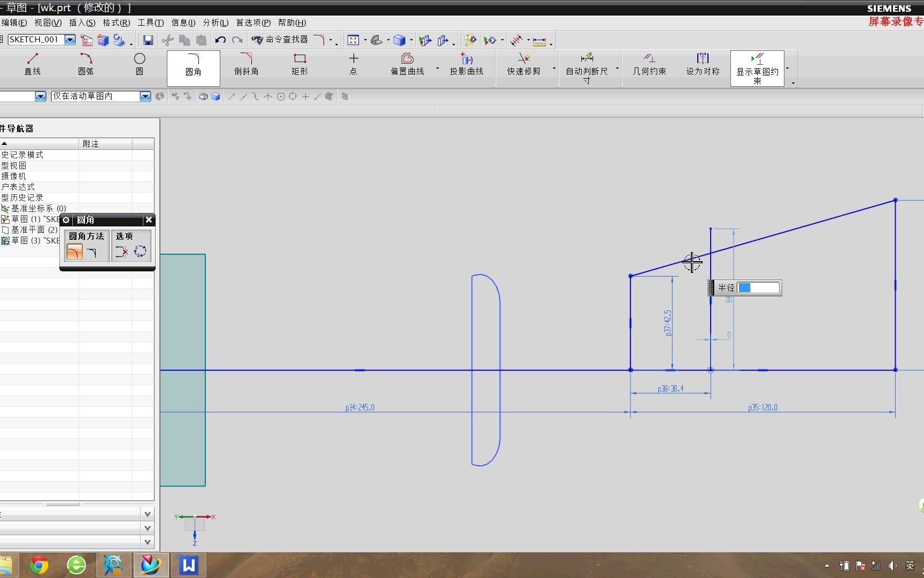
Task: Open the 视图(V) menu
Action: tap(48, 22)
